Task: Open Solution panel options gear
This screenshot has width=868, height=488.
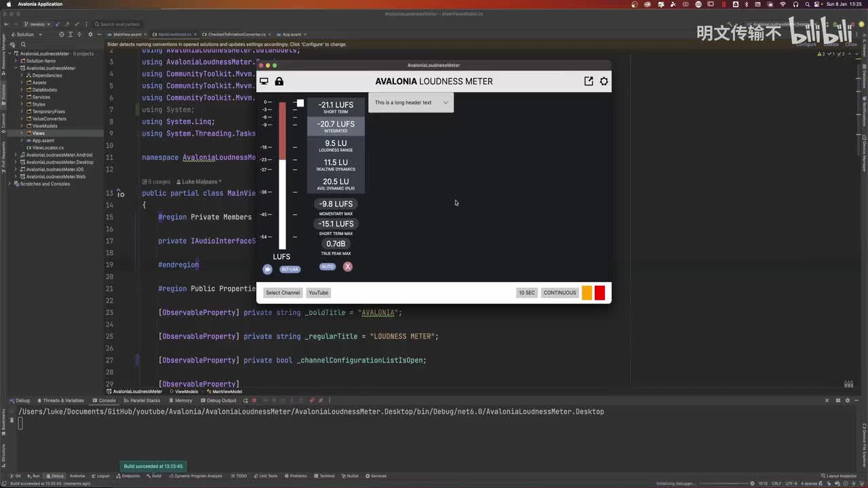Action: [x=90, y=34]
